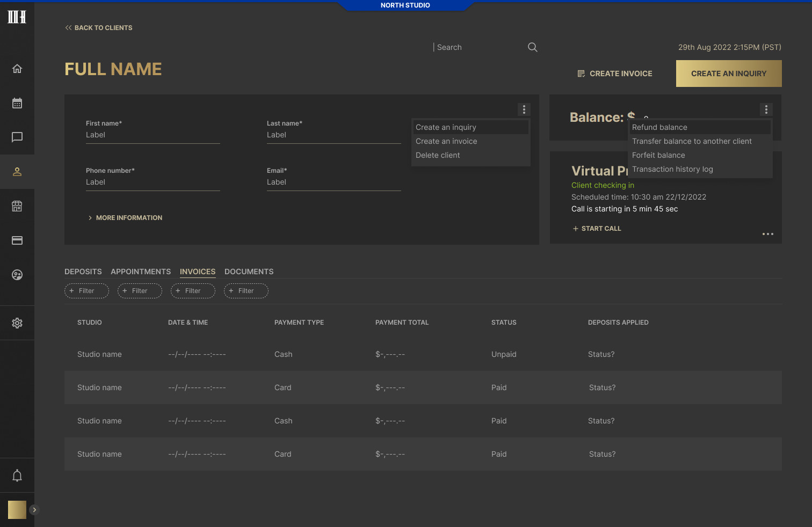Click the CREATE AN INQUIRY button

pos(729,74)
